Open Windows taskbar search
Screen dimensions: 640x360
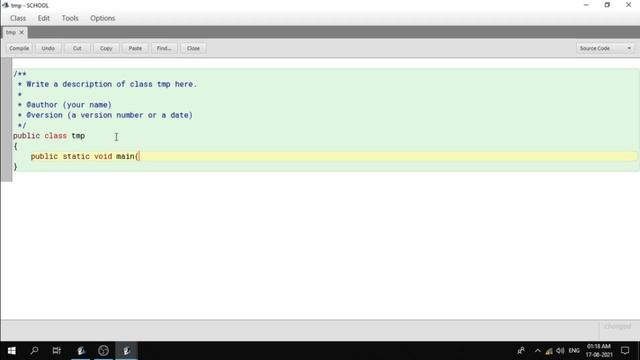[x=34, y=351]
